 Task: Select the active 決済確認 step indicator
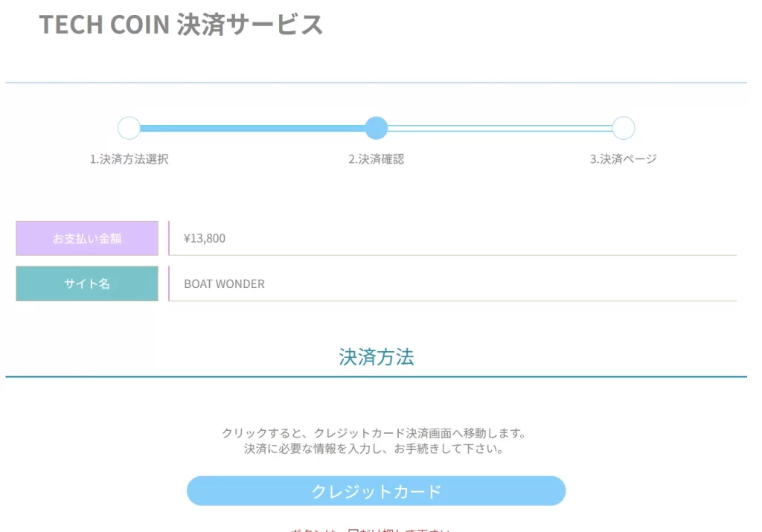(377, 128)
